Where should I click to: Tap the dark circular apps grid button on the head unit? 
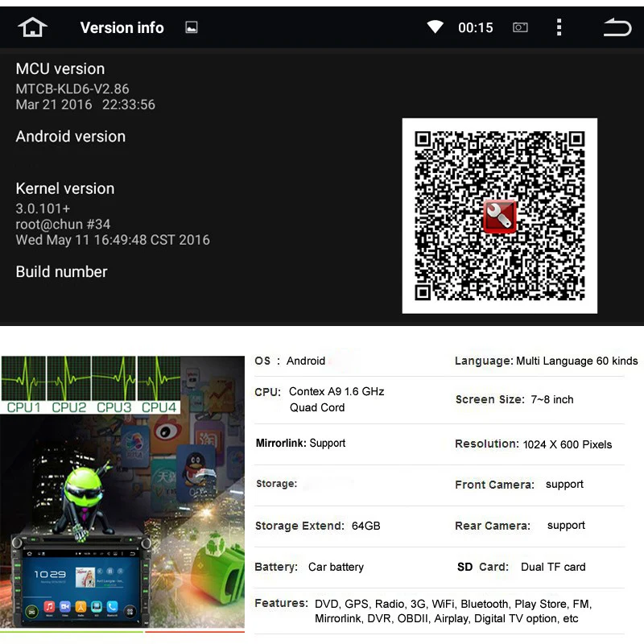(130, 612)
